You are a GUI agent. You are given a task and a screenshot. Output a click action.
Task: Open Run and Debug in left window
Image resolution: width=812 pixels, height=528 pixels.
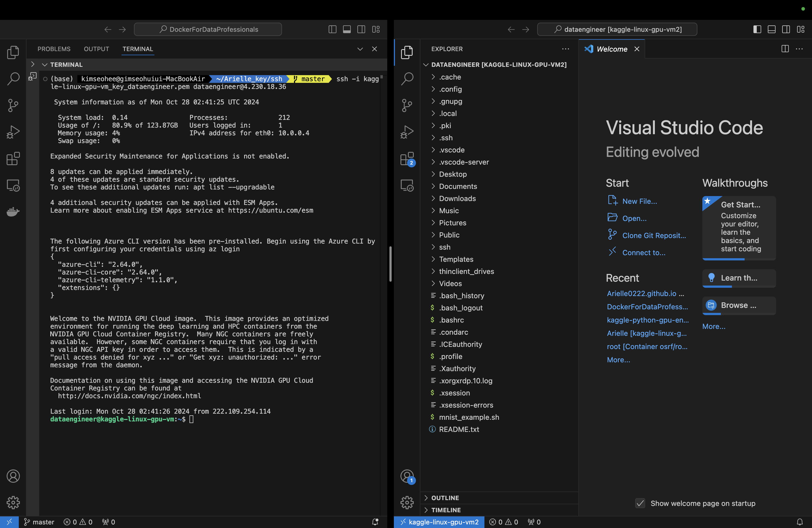pyautogui.click(x=13, y=132)
